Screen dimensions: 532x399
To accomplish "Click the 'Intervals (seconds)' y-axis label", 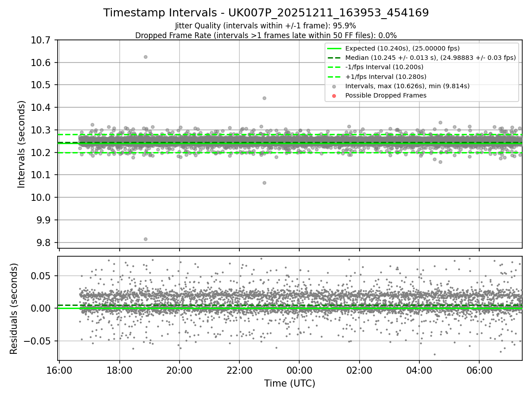I will click(x=22, y=144).
